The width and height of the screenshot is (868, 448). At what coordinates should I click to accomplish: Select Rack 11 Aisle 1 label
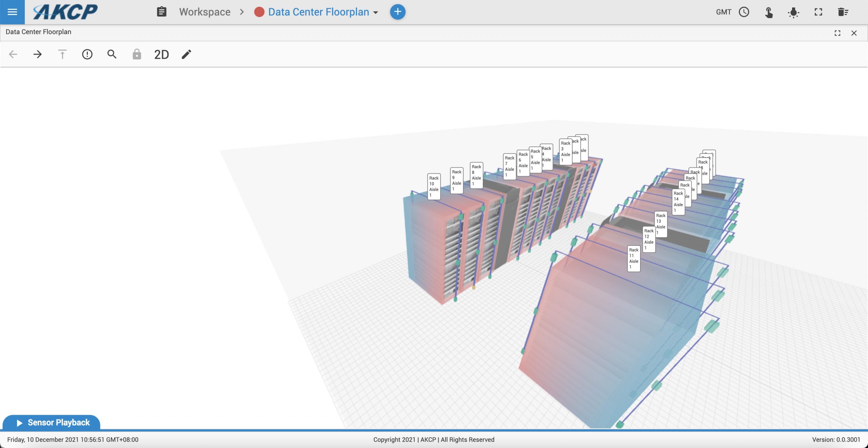click(x=634, y=258)
